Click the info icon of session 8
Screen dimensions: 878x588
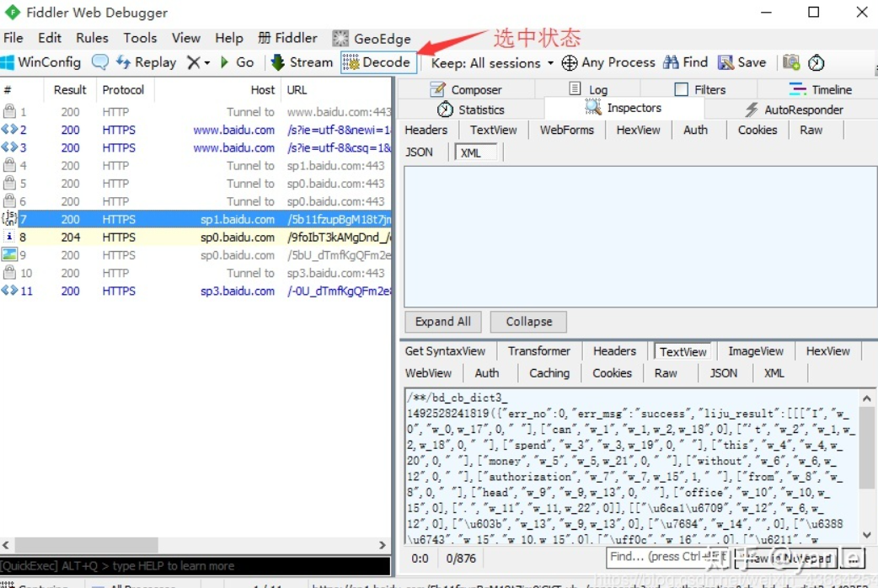point(9,237)
